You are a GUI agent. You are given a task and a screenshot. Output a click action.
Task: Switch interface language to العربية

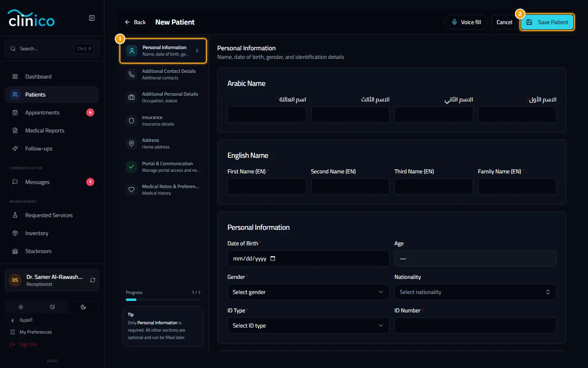pos(26,320)
